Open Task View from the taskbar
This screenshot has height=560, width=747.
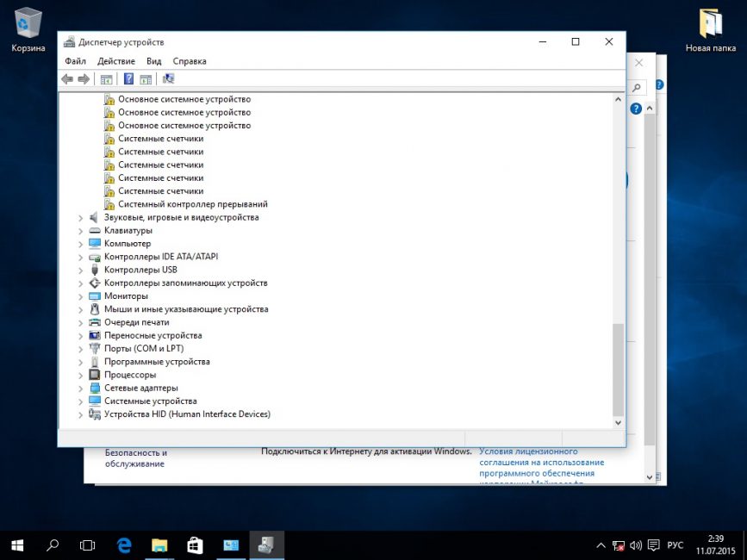tap(88, 545)
